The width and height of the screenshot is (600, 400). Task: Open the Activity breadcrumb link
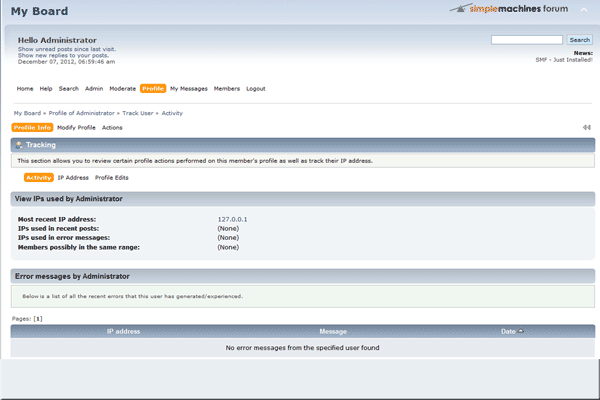coord(172,113)
